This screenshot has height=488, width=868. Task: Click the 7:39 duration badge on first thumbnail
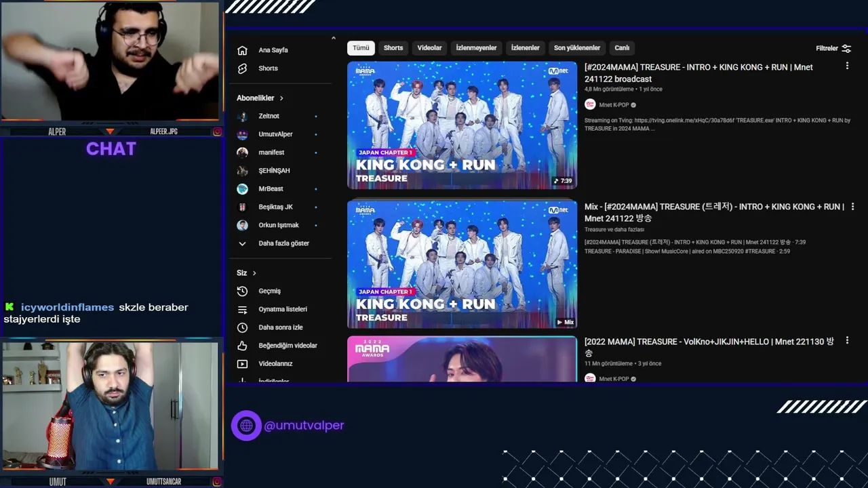[563, 181]
